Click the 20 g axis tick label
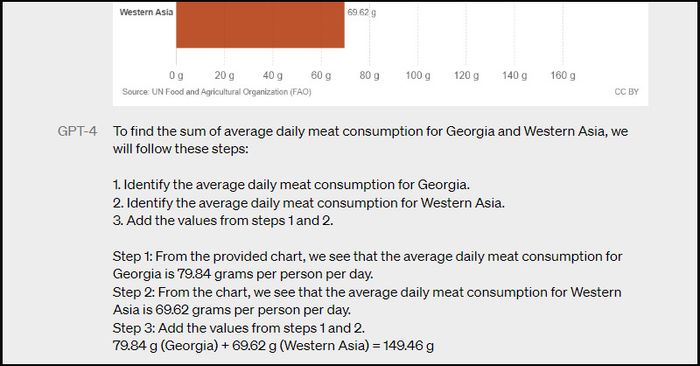 tap(224, 75)
